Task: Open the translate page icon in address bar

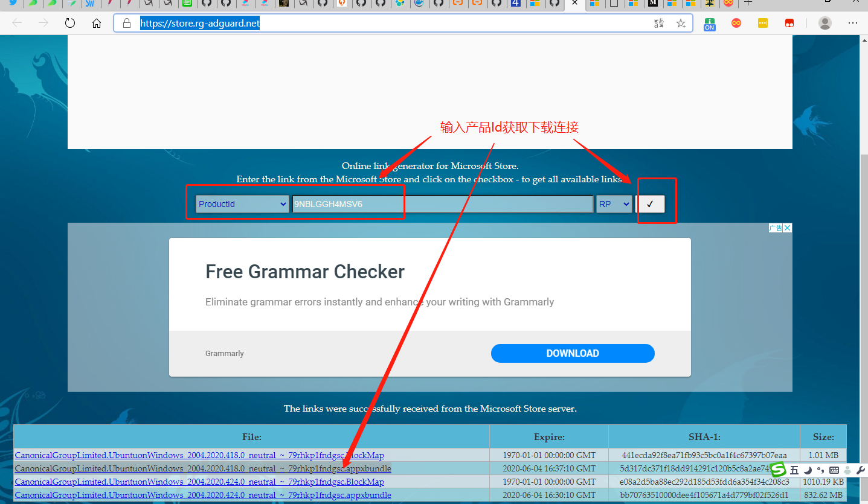Action: pyautogui.click(x=659, y=23)
